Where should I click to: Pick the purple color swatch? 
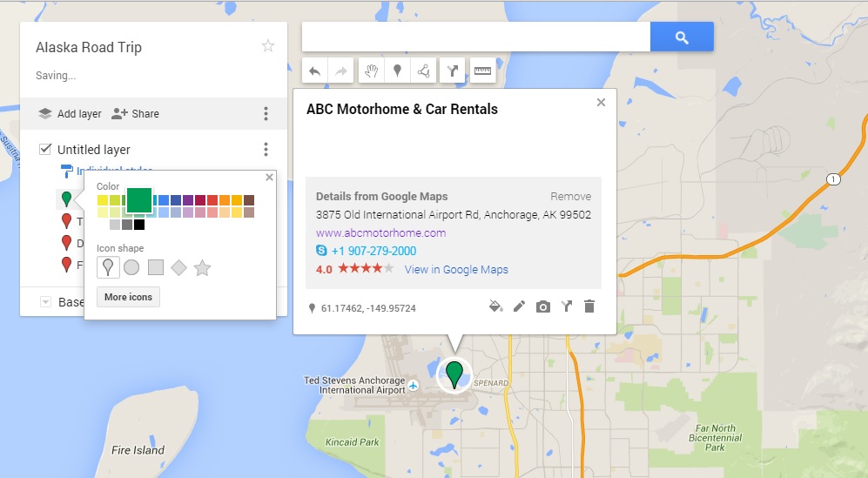coord(188,200)
